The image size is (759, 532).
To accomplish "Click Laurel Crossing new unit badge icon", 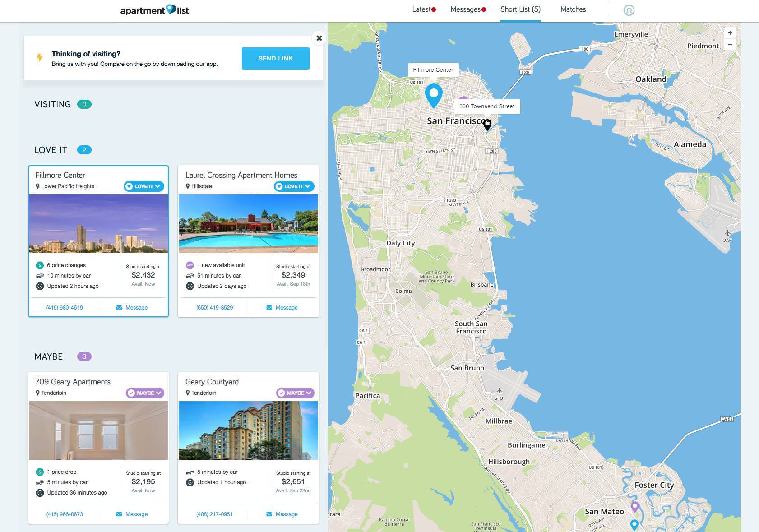I will coord(190,265).
